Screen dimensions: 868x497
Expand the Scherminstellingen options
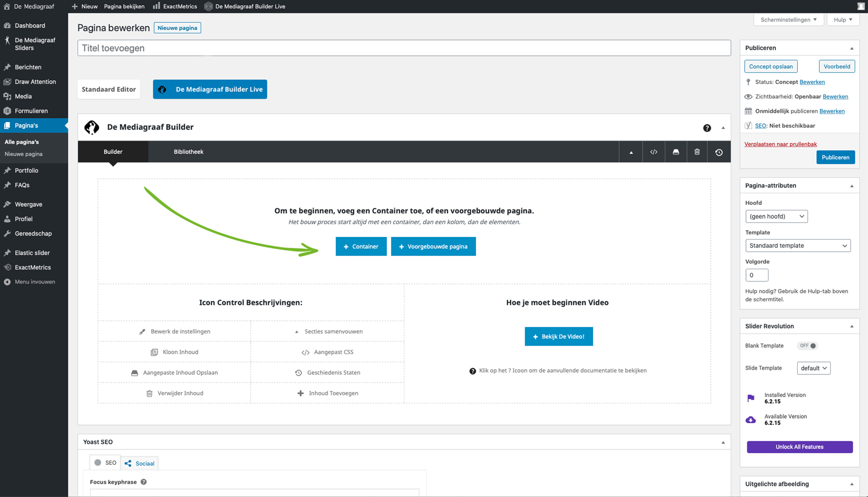click(x=788, y=20)
